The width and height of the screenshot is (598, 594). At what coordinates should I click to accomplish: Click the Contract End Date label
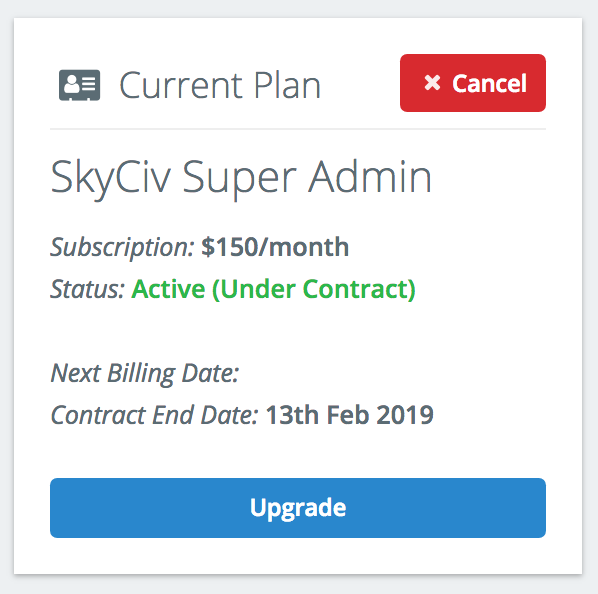[154, 415]
